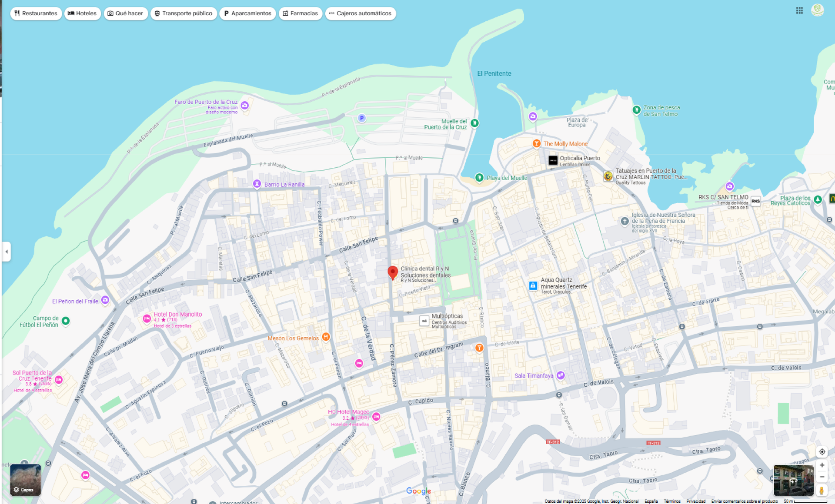Open the Privacidad footer link
Image resolution: width=835 pixels, height=504 pixels.
(696, 501)
